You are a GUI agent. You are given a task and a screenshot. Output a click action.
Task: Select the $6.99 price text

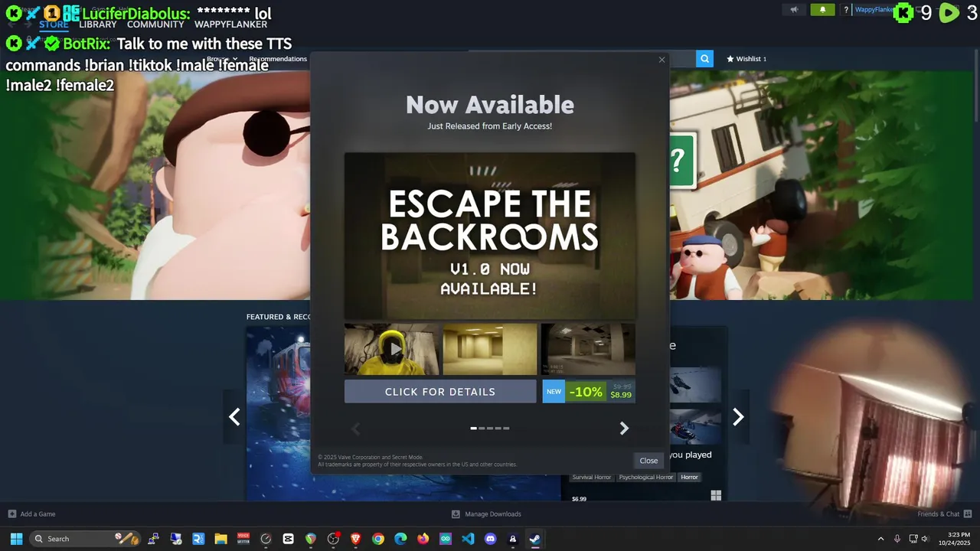pos(579,499)
